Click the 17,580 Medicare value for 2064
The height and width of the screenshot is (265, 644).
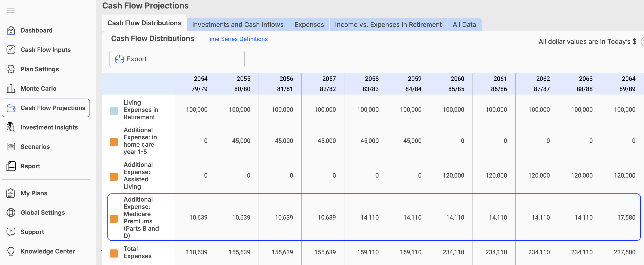pos(626,218)
